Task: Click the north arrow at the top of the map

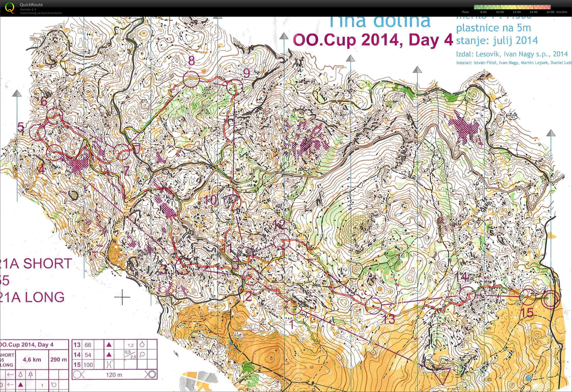Action: 284,36
